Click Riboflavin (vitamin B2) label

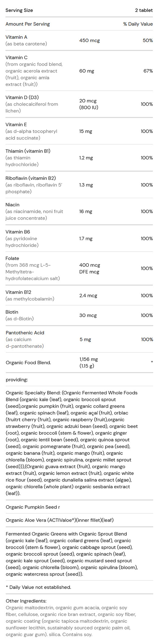click(x=31, y=178)
